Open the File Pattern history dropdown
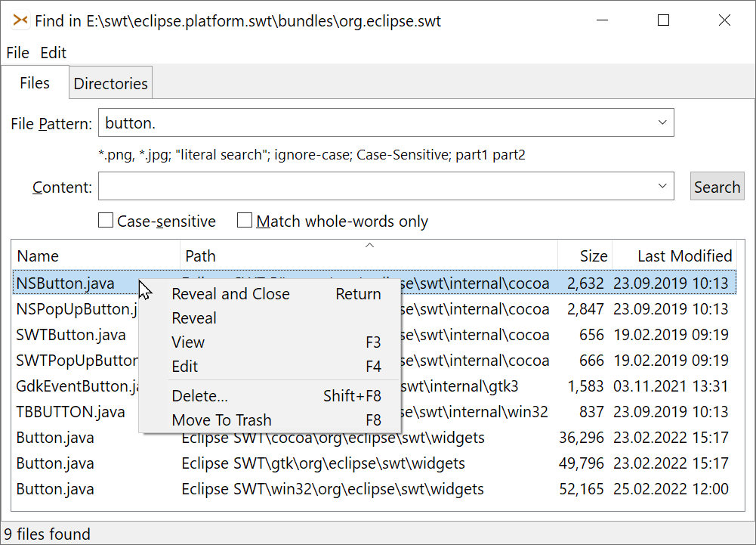Screen dimensions: 756x545 pyautogui.click(x=662, y=122)
